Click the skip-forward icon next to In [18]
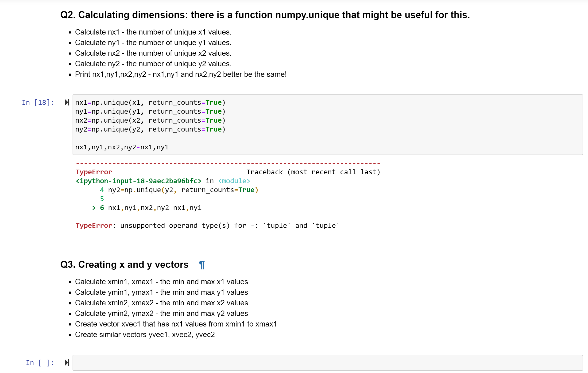The width and height of the screenshot is (588, 373). tap(67, 102)
